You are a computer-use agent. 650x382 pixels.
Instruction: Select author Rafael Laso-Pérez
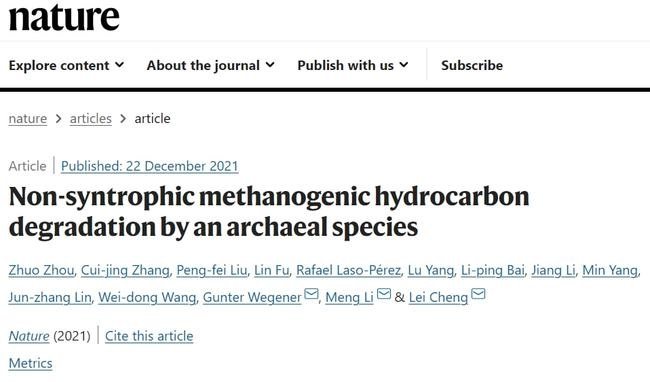(x=349, y=270)
